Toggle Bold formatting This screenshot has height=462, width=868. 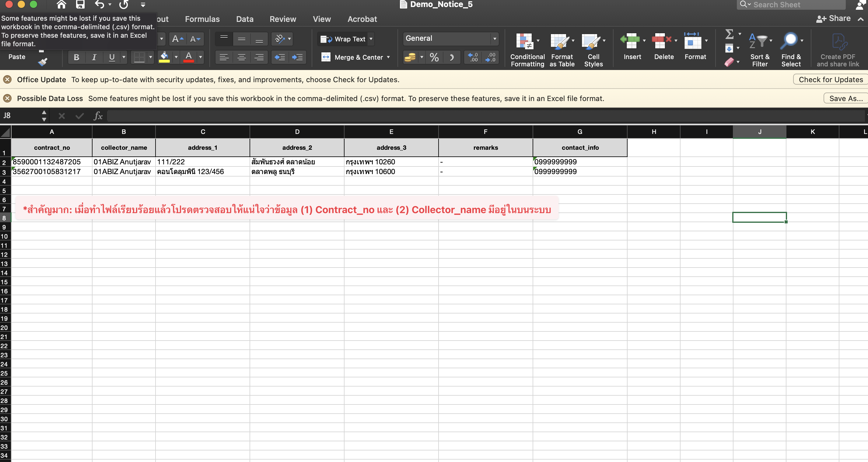tap(76, 58)
